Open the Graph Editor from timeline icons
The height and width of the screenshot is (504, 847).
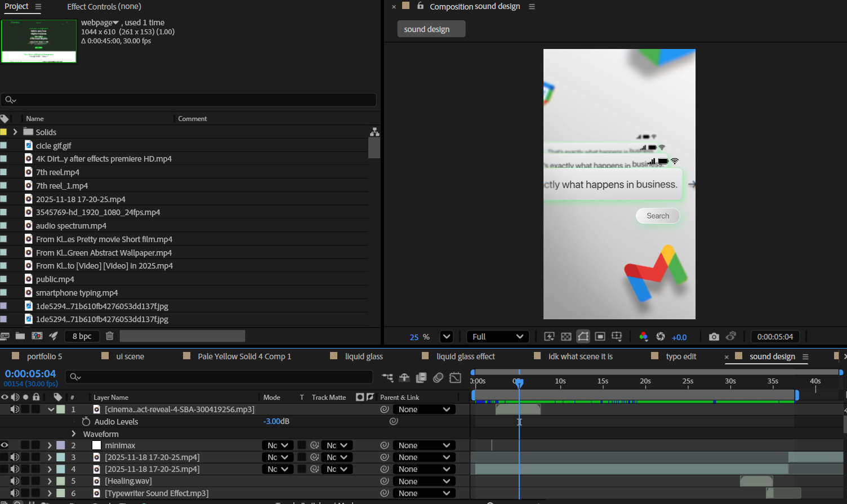tap(456, 377)
